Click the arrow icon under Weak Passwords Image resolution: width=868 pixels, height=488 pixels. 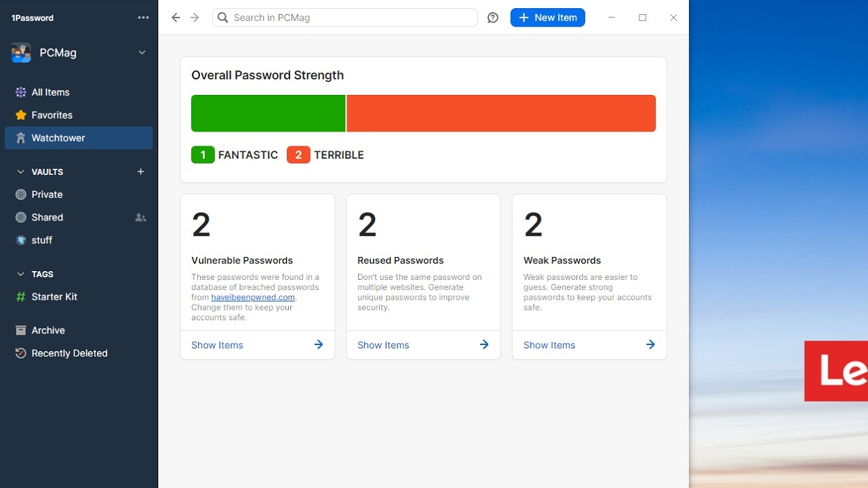(650, 344)
